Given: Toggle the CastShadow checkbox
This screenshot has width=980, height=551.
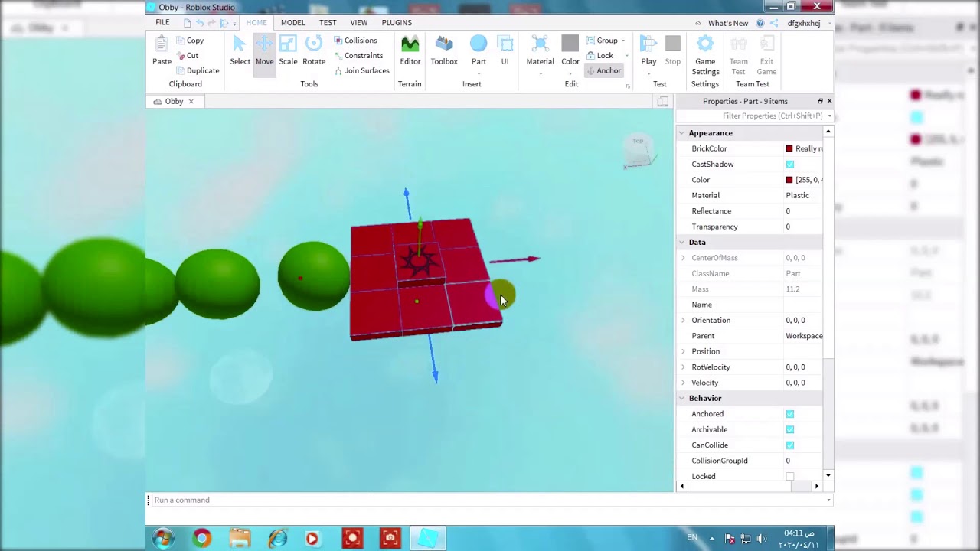Looking at the screenshot, I should (790, 165).
